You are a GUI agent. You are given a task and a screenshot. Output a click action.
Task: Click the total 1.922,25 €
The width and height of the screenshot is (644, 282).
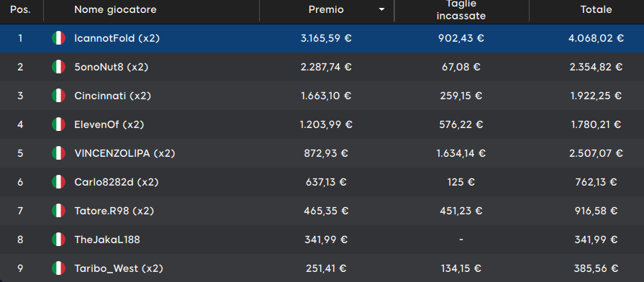pos(596,96)
